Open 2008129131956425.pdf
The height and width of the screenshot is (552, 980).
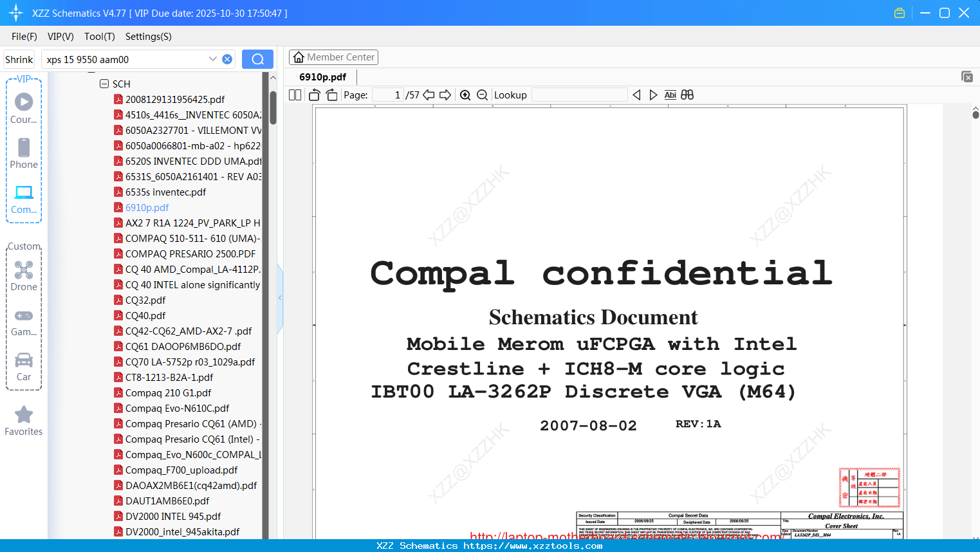point(175,99)
